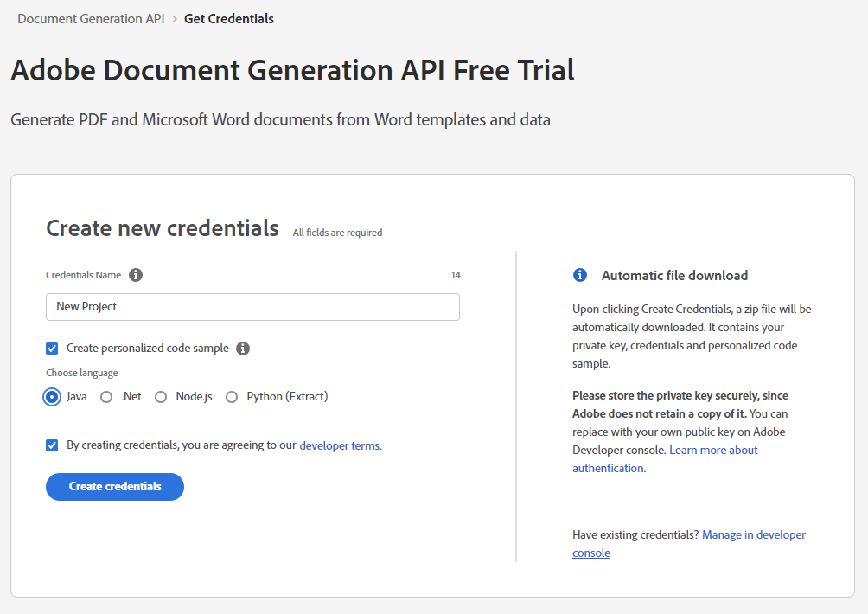Click the info icon beside Credentials Name
868x614 pixels.
click(136, 275)
